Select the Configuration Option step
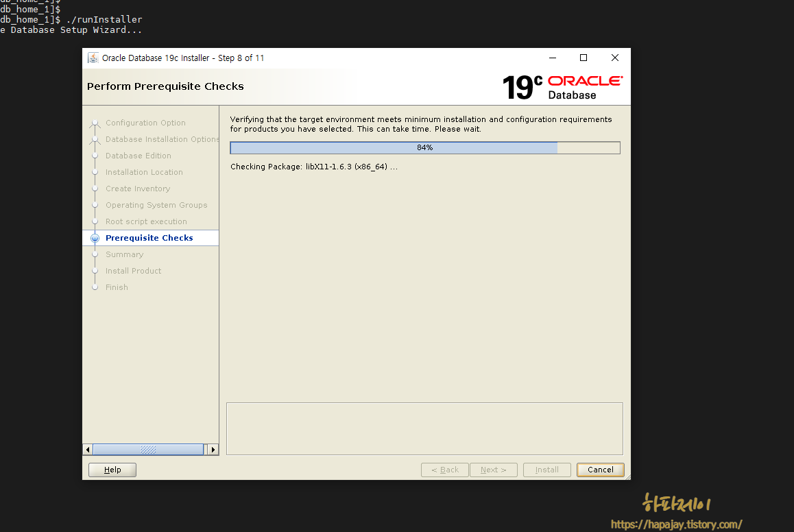 point(145,123)
